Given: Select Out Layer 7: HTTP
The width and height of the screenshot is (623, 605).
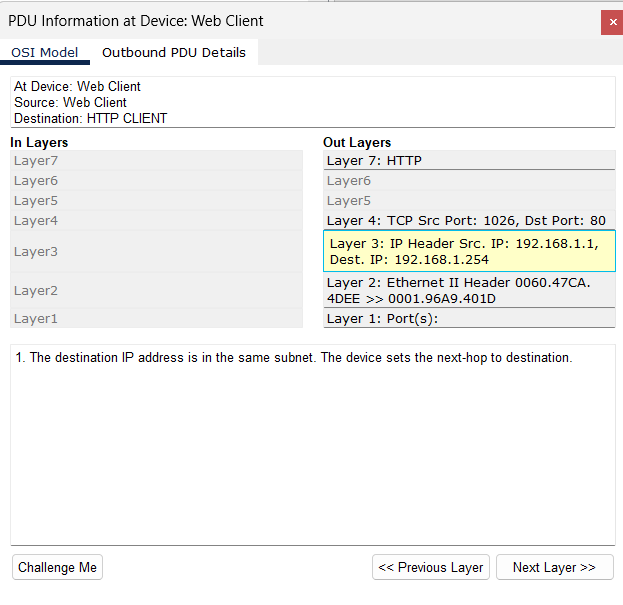Looking at the screenshot, I should click(469, 160).
